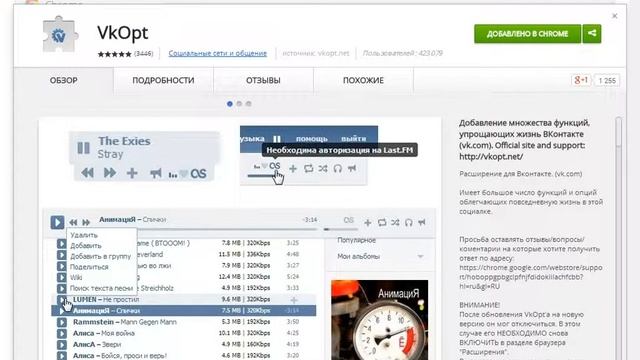Click the OS Last.FM icon in mini player
The width and height of the screenshot is (640, 360).
click(x=198, y=174)
